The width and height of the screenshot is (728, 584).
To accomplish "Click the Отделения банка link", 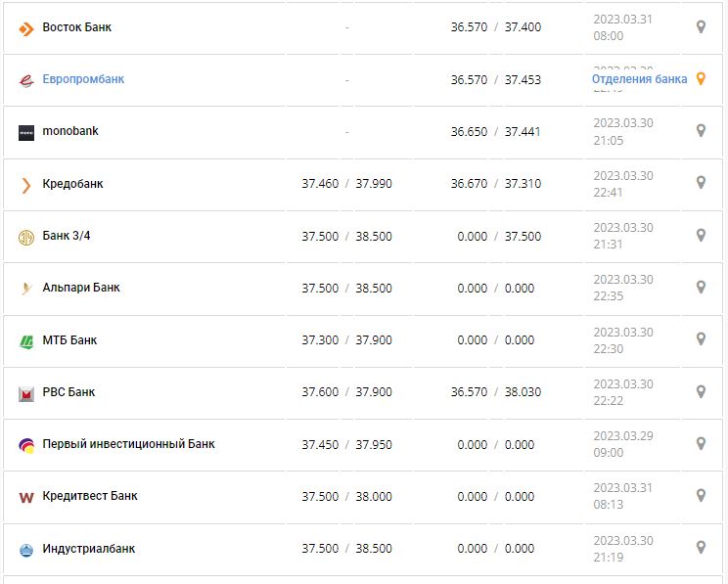I will point(639,79).
